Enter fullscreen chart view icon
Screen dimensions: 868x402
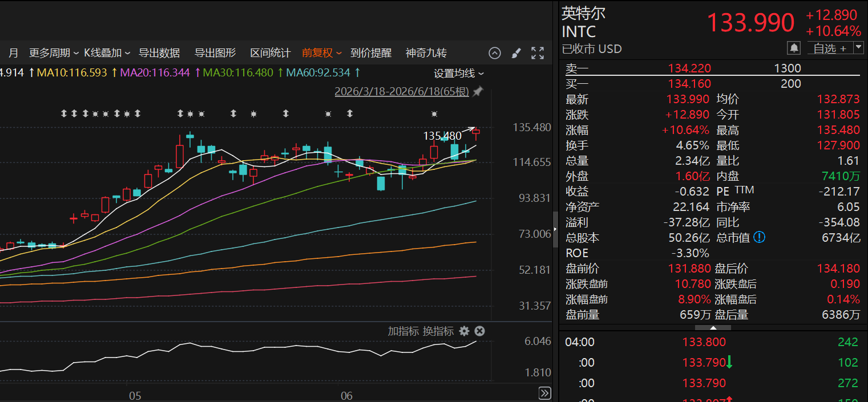point(538,53)
